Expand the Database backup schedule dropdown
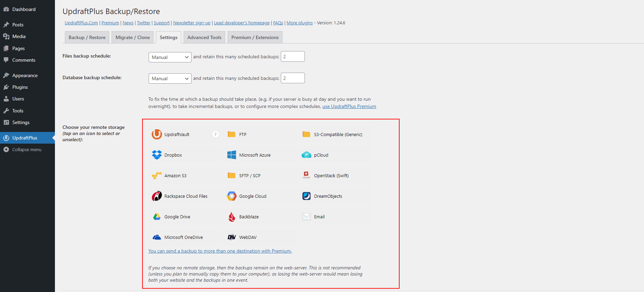This screenshot has height=292, width=644. coord(170,78)
